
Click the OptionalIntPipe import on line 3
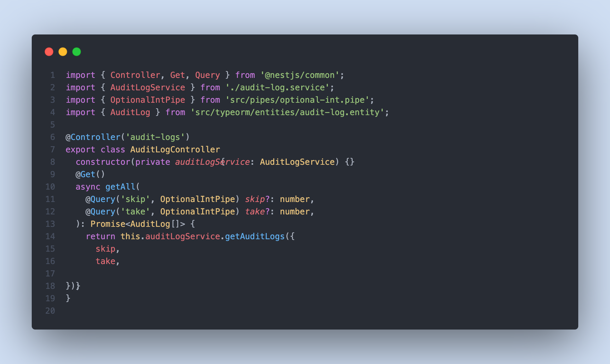(148, 100)
